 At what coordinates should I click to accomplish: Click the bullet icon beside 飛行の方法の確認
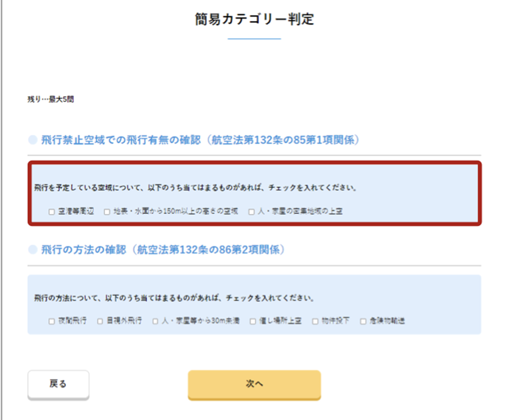[33, 250]
